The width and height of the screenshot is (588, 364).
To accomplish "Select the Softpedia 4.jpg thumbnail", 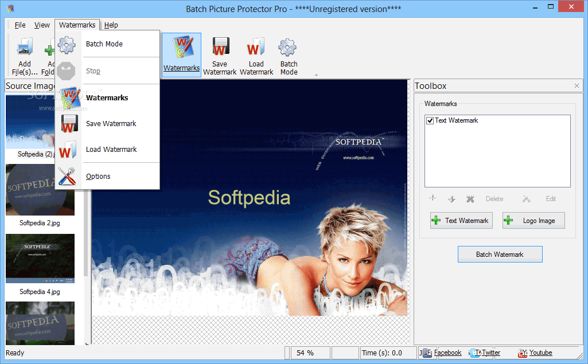I will pyautogui.click(x=40, y=259).
